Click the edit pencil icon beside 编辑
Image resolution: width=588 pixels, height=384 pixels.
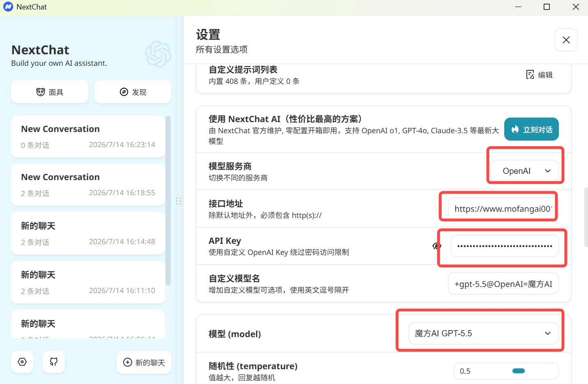click(x=530, y=74)
